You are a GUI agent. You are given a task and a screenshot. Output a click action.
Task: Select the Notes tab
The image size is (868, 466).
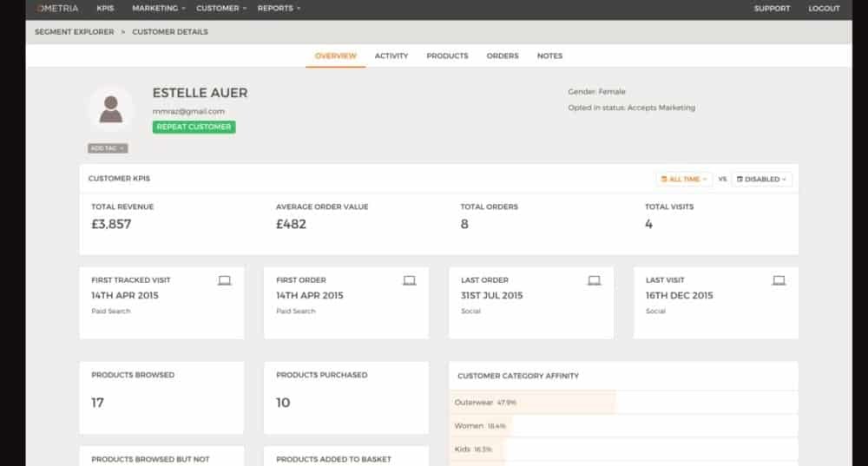coord(549,56)
